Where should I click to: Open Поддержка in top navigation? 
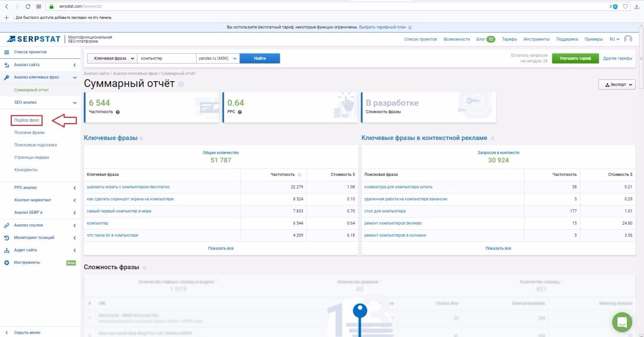(567, 39)
